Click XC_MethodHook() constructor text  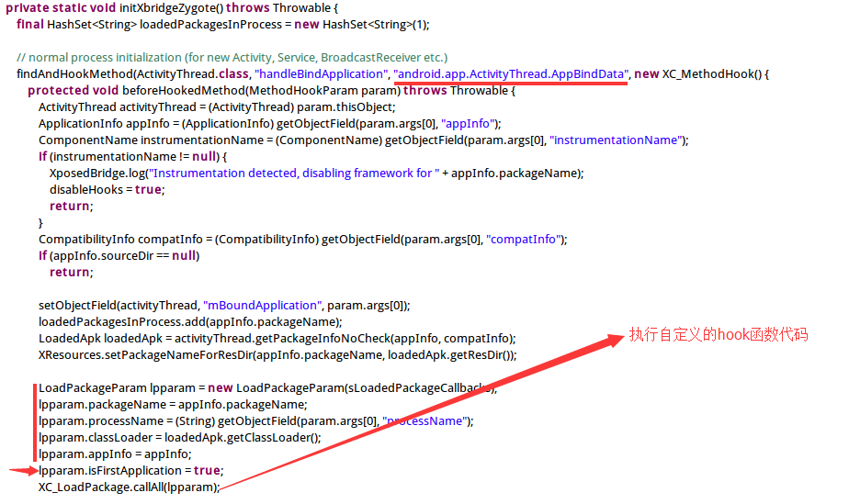click(712, 74)
